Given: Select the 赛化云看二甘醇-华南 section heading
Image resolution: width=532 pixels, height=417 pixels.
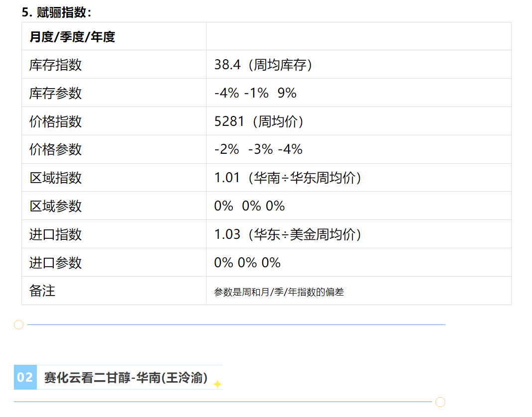Looking at the screenshot, I should [126, 378].
